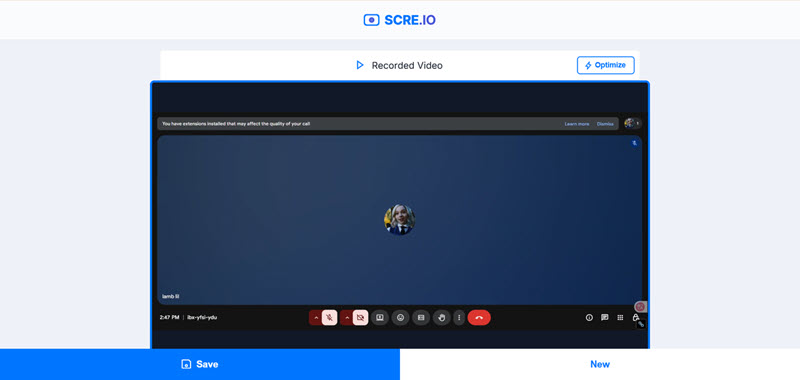Click the SCRE.IO logo
The width and height of the screenshot is (800, 380).
pos(399,20)
